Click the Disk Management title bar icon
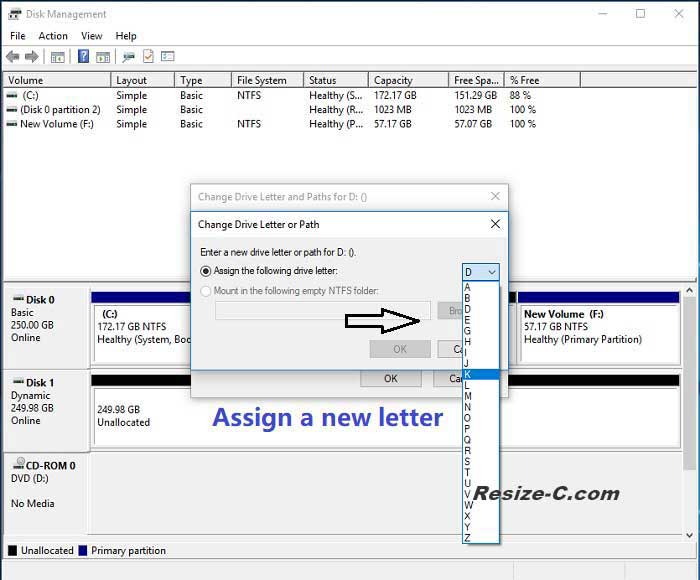The image size is (700, 580). tap(14, 14)
